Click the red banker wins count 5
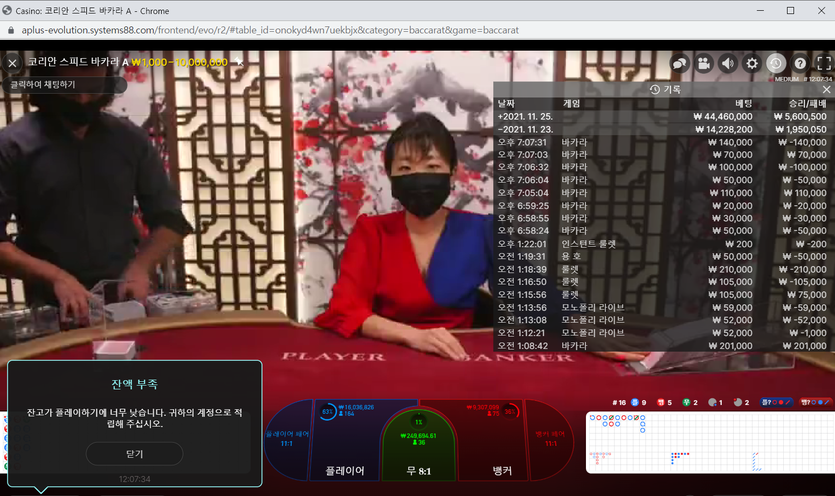The height and width of the screenshot is (496, 835). tap(665, 403)
